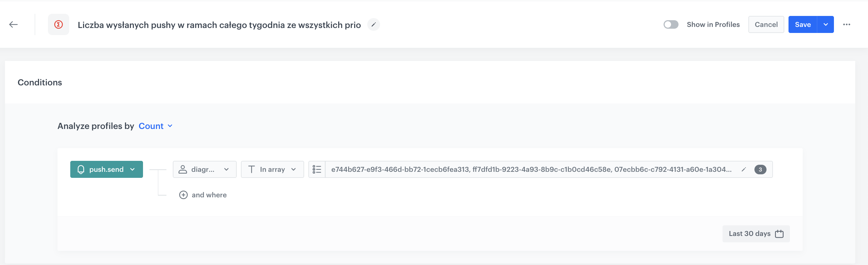This screenshot has height=265, width=868.
Task: Open the In array operator dropdown
Action: [293, 169]
